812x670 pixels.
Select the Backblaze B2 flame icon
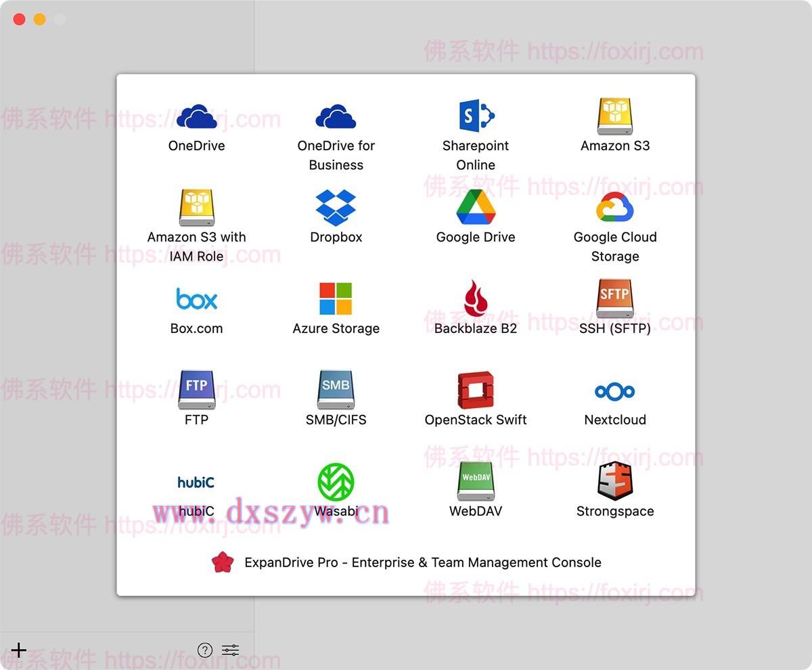pos(476,298)
